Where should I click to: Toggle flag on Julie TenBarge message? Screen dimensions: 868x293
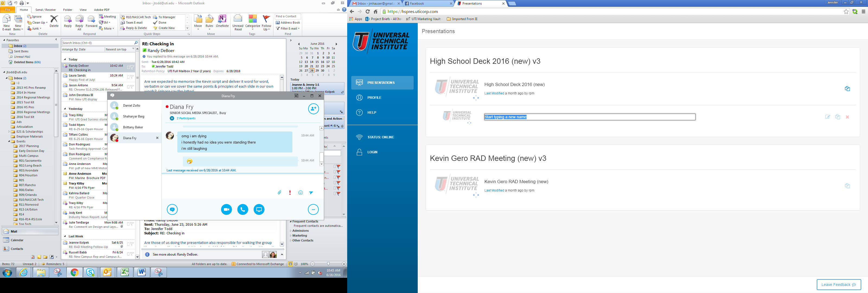click(132, 224)
